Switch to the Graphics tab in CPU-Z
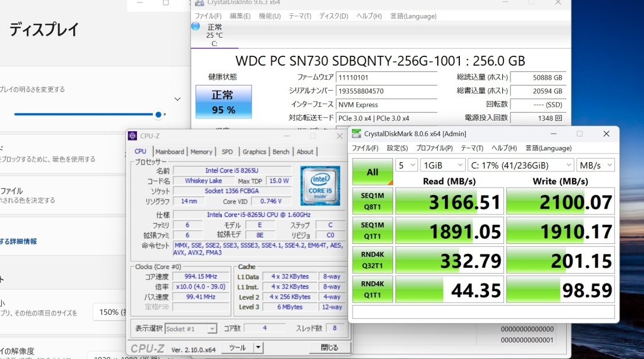Image resolution: width=644 pixels, height=359 pixels. (254, 152)
